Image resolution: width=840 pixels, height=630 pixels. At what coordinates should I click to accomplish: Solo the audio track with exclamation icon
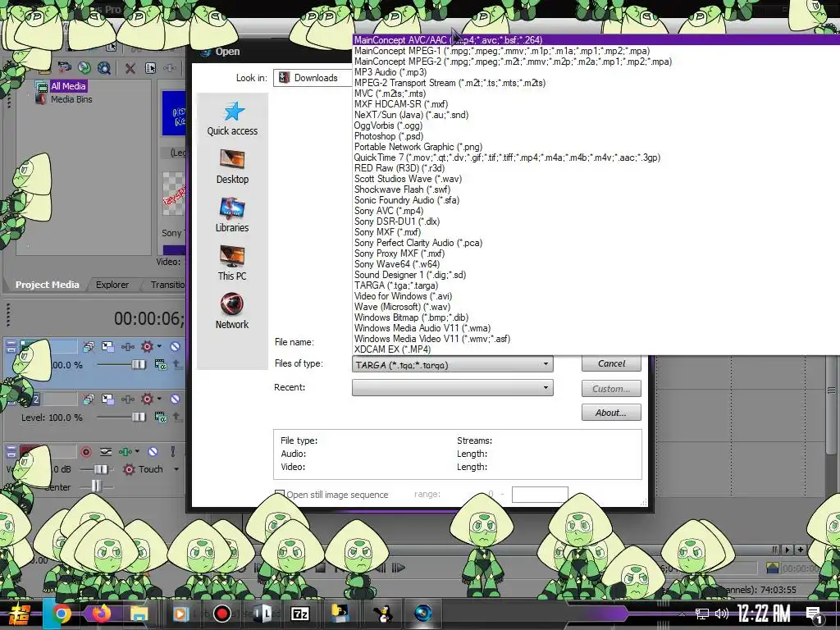[172, 452]
